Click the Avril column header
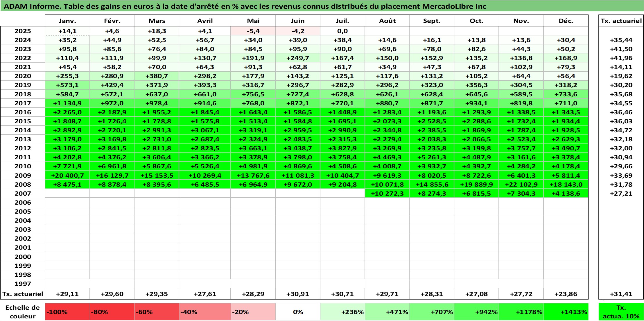644x321 pixels. pyautogui.click(x=205, y=21)
